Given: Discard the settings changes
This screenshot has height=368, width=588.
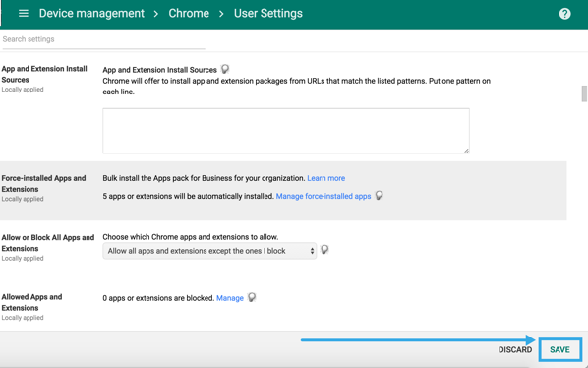Looking at the screenshot, I should click(515, 350).
